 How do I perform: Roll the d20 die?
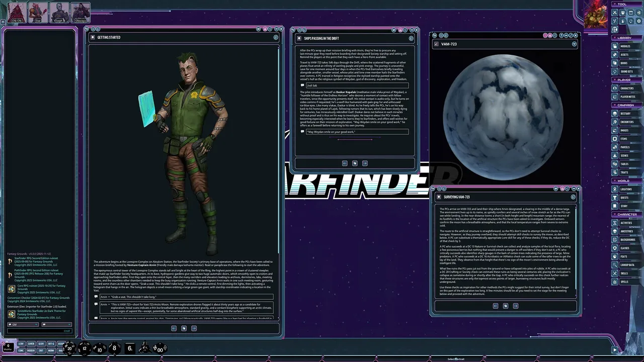click(x=69, y=348)
